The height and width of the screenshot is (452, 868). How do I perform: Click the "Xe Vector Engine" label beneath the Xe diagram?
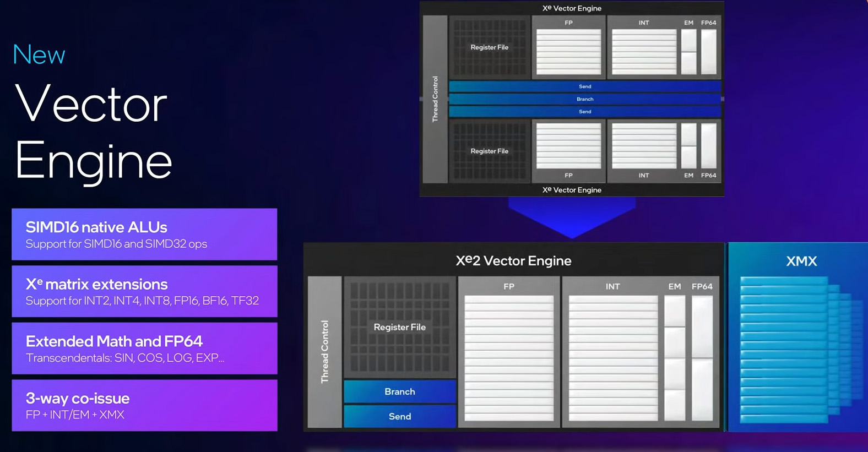(x=572, y=190)
